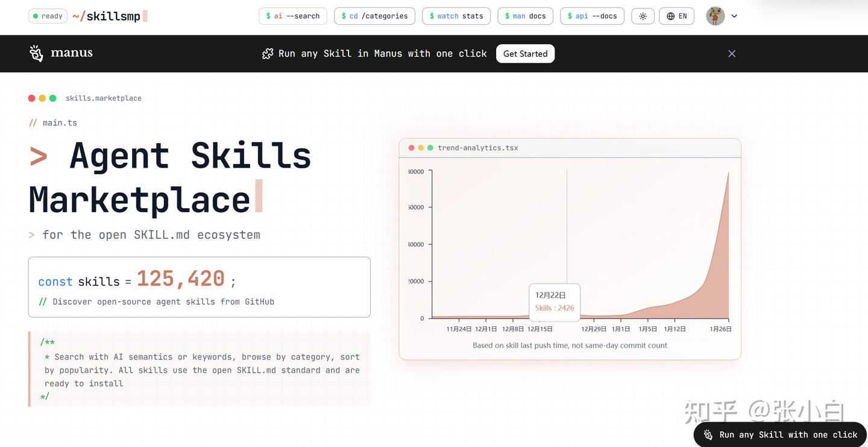Click the red dot next to skills.marketplace
Screen dimensions: 868x447
click(32, 98)
